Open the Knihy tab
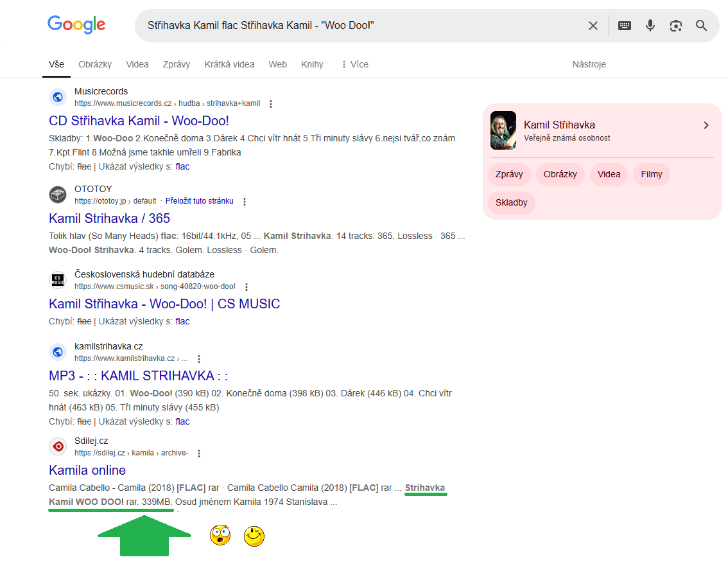The width and height of the screenshot is (728, 564). pyautogui.click(x=312, y=64)
